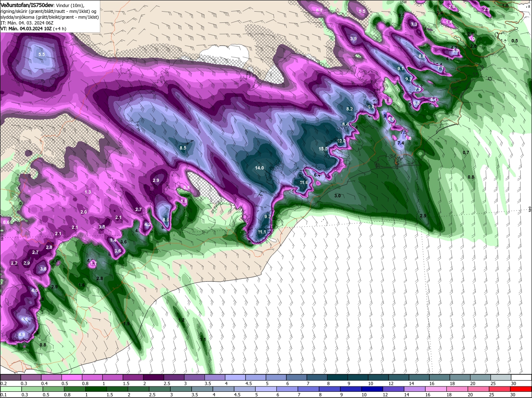The height and width of the screenshot is (398, 532).
Task: Pick top-row legend swatch between 25 and 30
Action: point(501,377)
